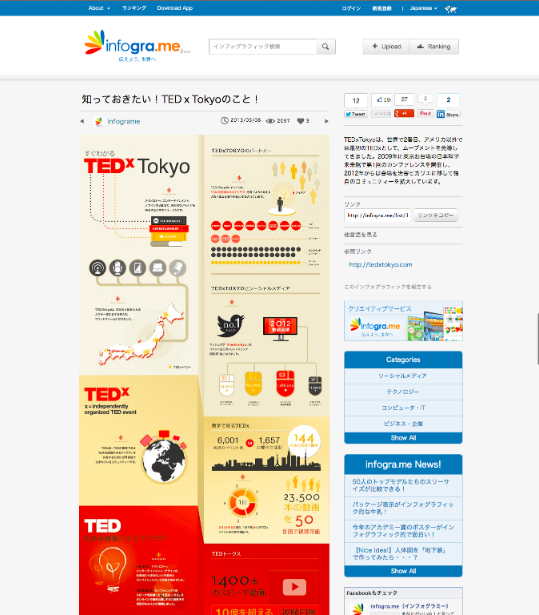Go to previous infographic with left arrow
Image resolution: width=539 pixels, height=615 pixels.
[x=82, y=121]
